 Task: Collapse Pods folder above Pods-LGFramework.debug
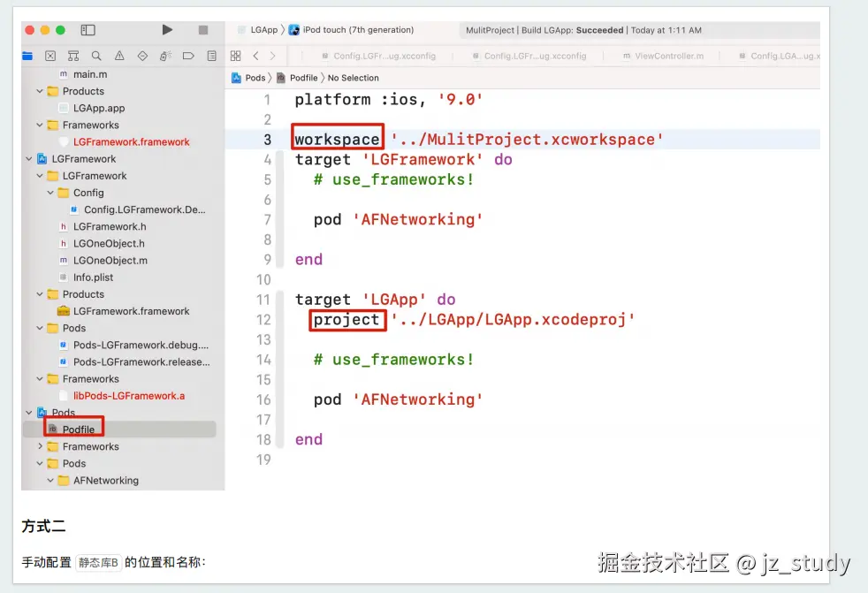pyautogui.click(x=39, y=329)
